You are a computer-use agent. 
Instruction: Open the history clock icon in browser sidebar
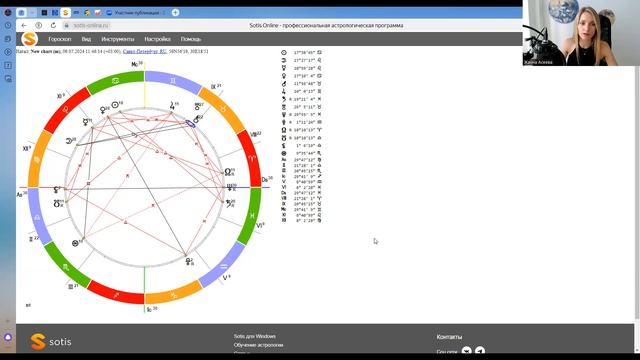(x=8, y=25)
